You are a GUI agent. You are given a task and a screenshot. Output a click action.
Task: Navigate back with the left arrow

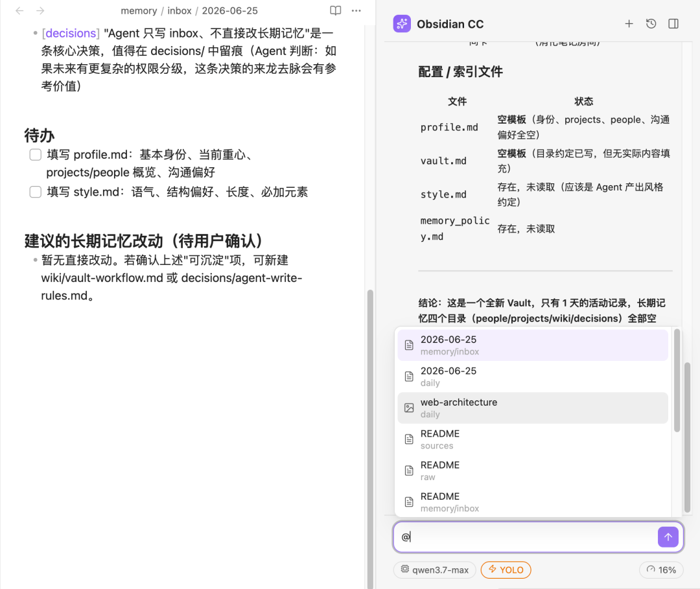click(19, 10)
